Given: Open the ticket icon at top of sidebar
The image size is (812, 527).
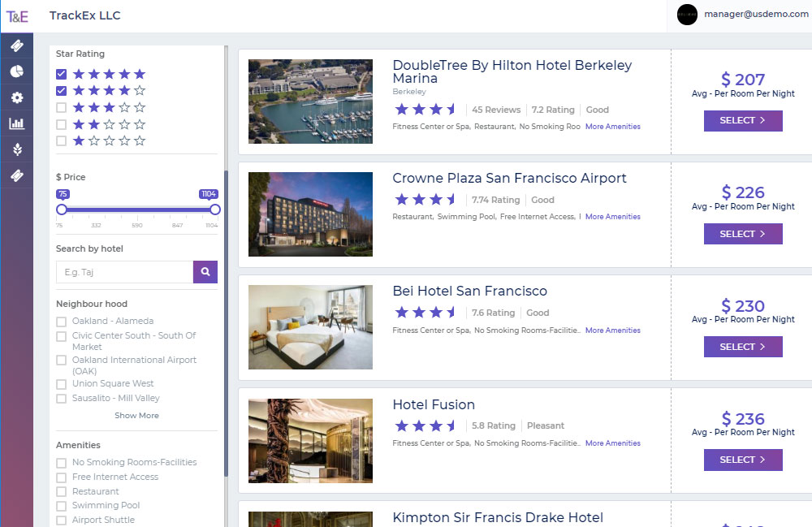Looking at the screenshot, I should point(17,46).
